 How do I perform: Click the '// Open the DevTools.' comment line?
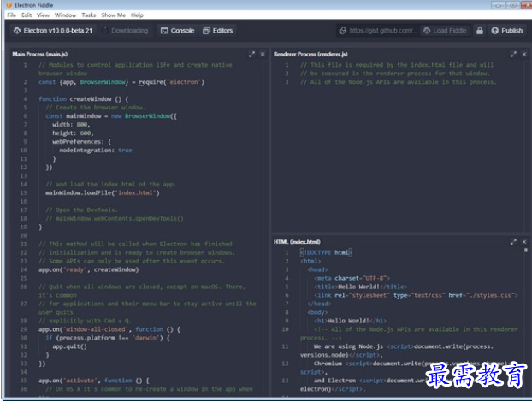click(81, 210)
